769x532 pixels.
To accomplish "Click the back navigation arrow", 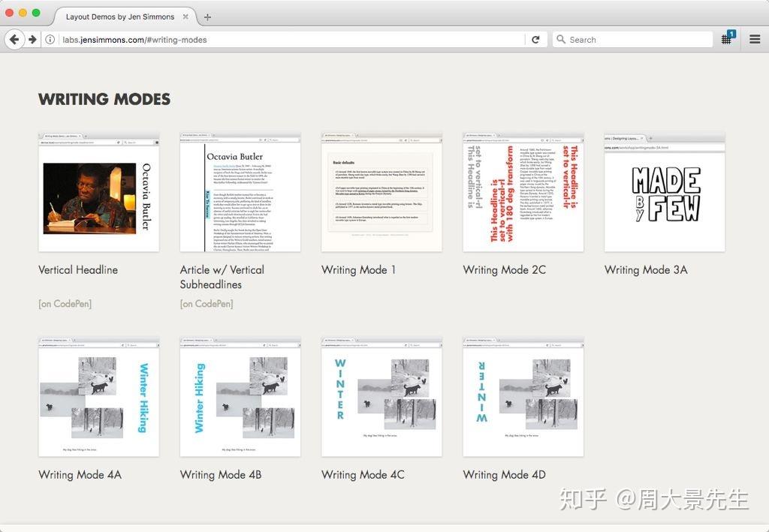I will click(x=14, y=39).
